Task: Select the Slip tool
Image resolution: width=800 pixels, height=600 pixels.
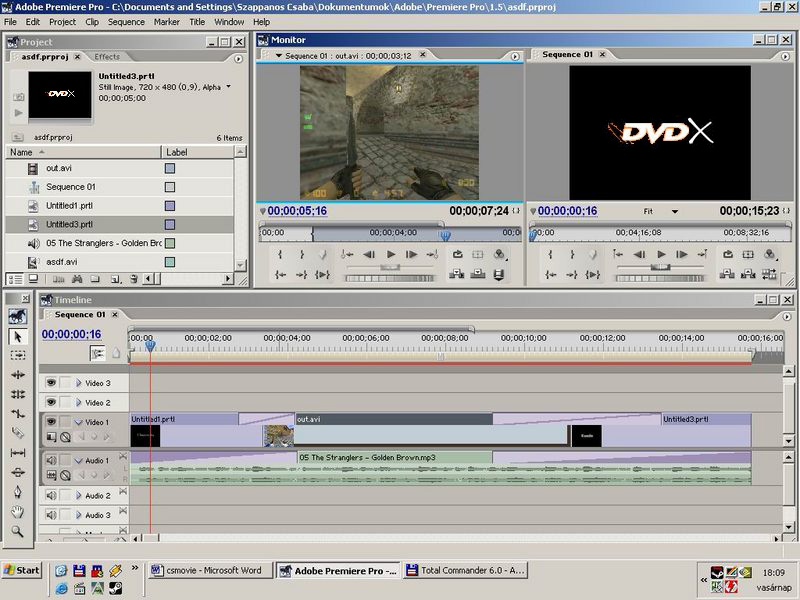Action: 18,453
